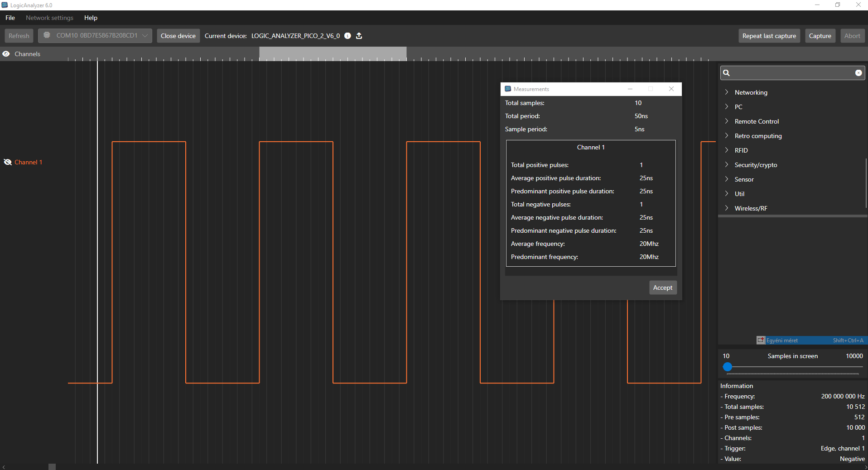Toggle the Channel 1 hidden-eye icon

(8, 162)
